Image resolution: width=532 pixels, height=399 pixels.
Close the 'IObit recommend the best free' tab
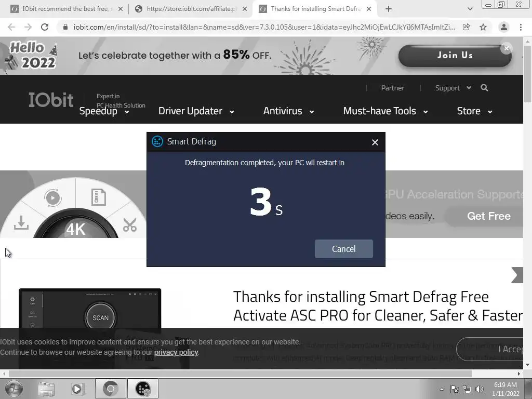point(121,9)
